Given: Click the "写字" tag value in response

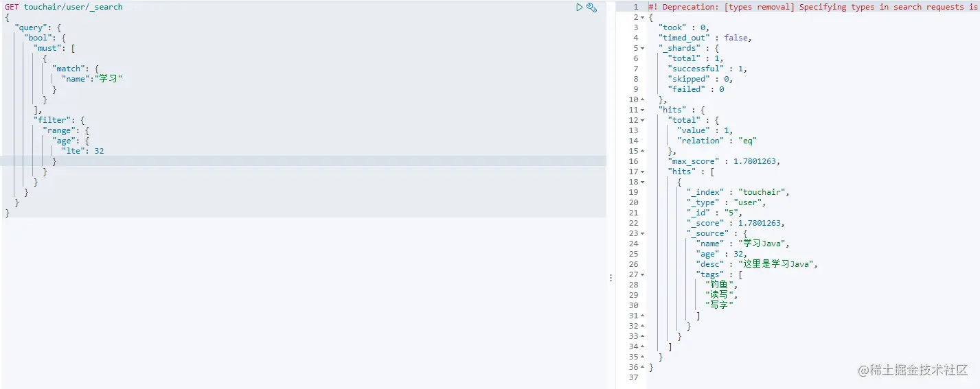Looking at the screenshot, I should [x=719, y=305].
